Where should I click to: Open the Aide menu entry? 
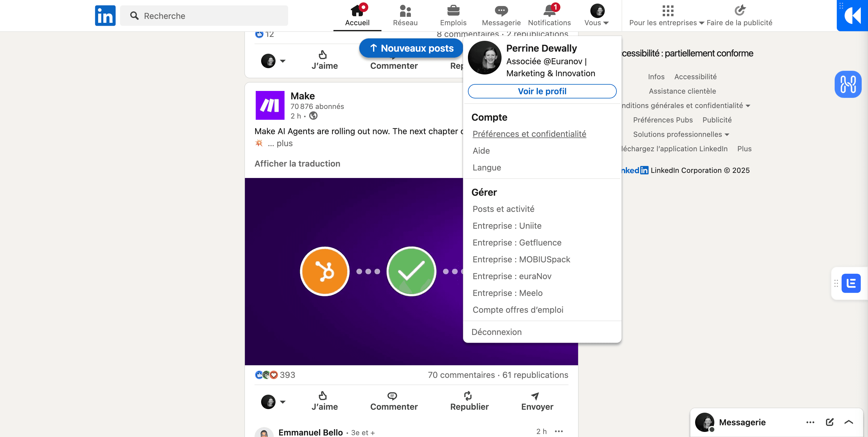[481, 151]
